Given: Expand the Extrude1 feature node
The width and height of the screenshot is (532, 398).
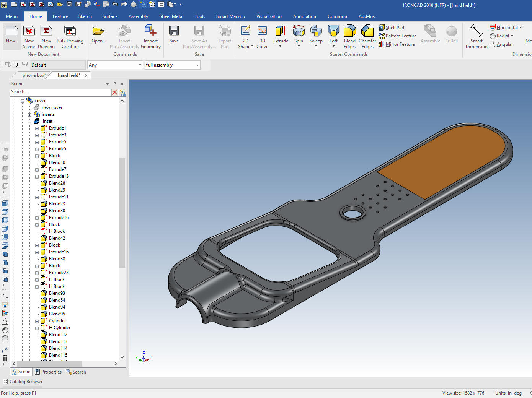Looking at the screenshot, I should click(37, 128).
